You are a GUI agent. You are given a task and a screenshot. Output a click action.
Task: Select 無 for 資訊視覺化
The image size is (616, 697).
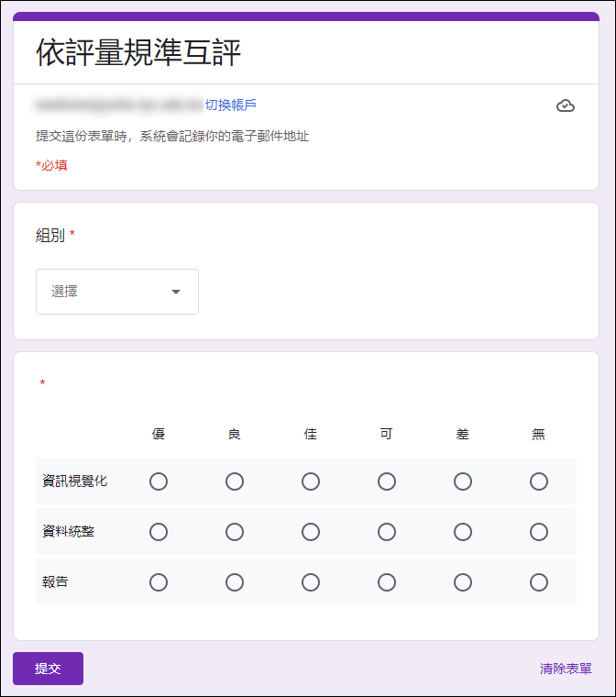pos(539,481)
